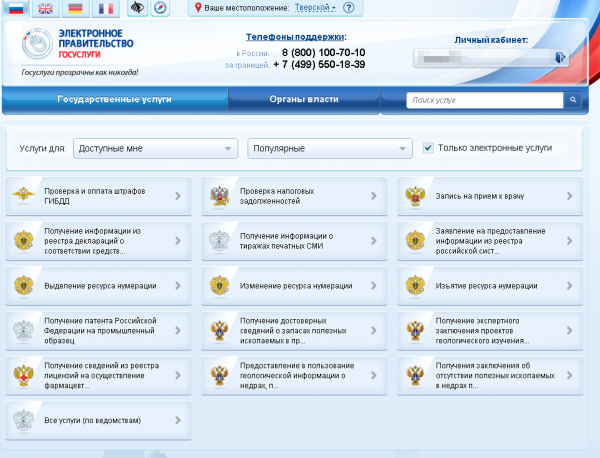Expand arrow on Выделение ресурса нумерации
600x458 pixels.
178,285
